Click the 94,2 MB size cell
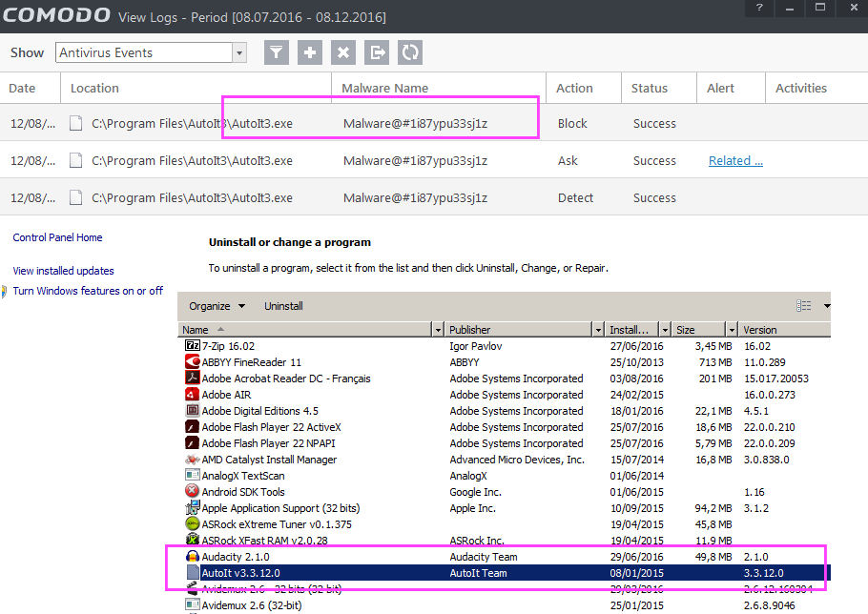This screenshot has width=868, height=614. point(713,508)
